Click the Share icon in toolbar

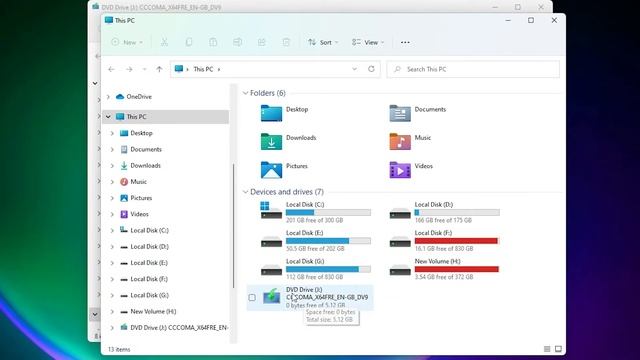point(262,42)
